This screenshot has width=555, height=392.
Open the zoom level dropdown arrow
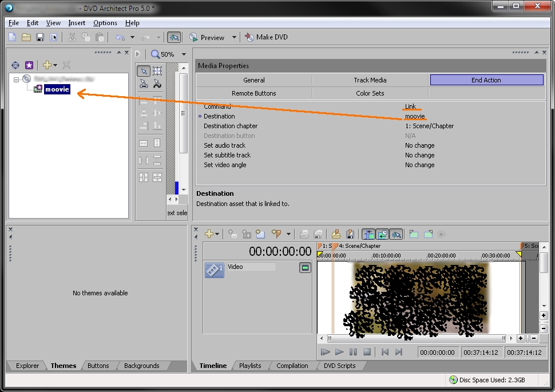(184, 54)
